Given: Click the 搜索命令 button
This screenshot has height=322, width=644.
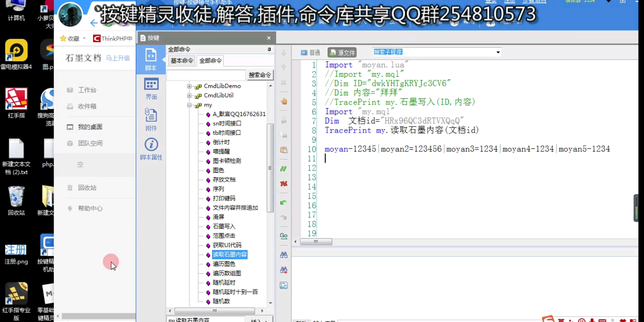Looking at the screenshot, I should (x=260, y=75).
